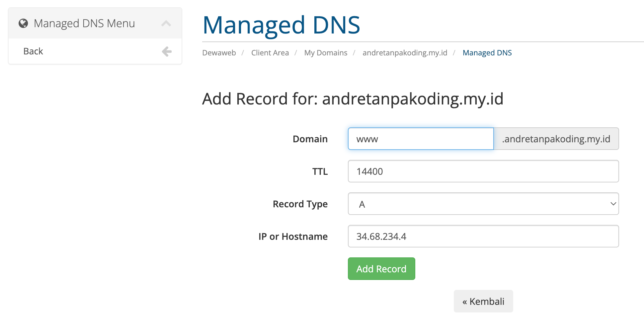Viewport: 644px width, 335px height.
Task: Click the globe icon beside Managed DNS Menu
Action: tap(23, 23)
